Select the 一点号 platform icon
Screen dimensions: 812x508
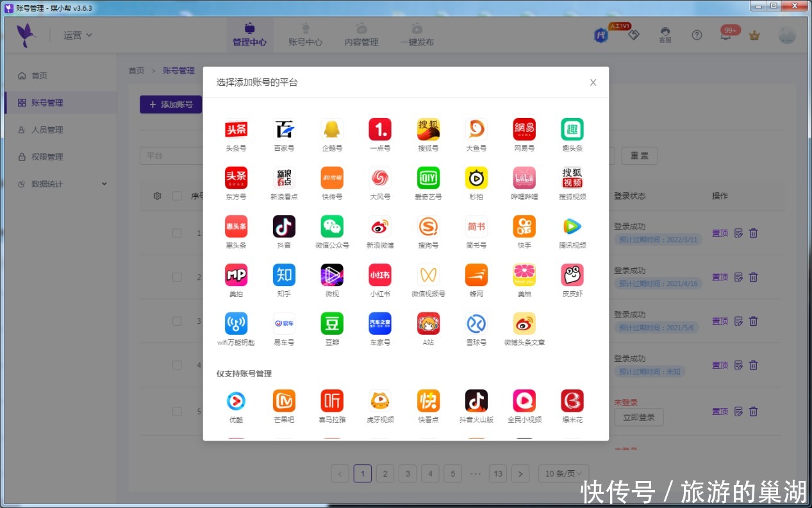(x=380, y=130)
